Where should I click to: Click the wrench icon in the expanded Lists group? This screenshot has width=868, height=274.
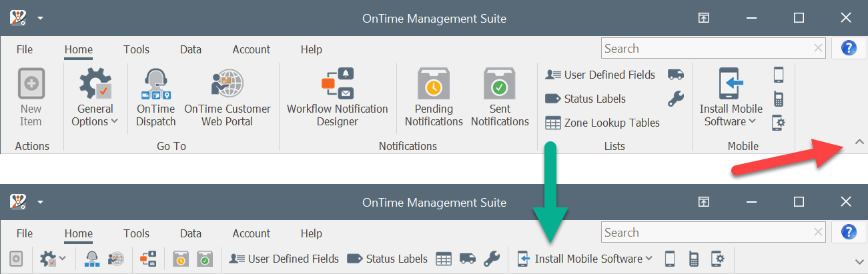[x=675, y=99]
